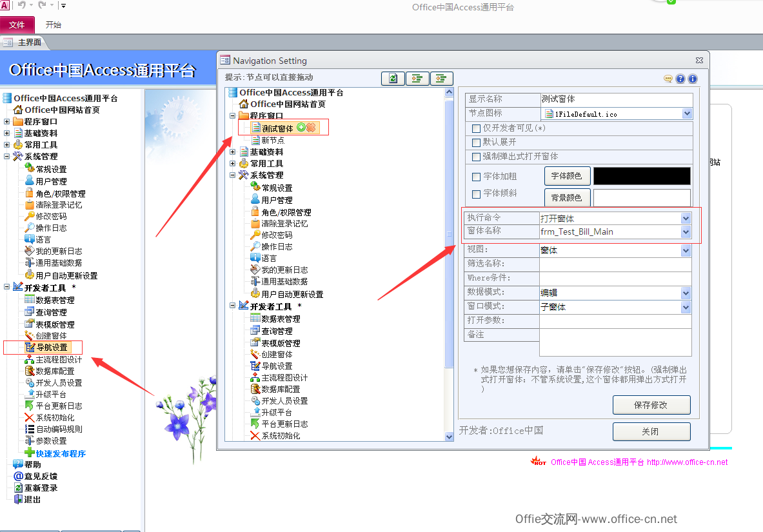This screenshot has height=532, width=763.
Task: Click 修改密码 key icon in main window tree
Action: 30,216
